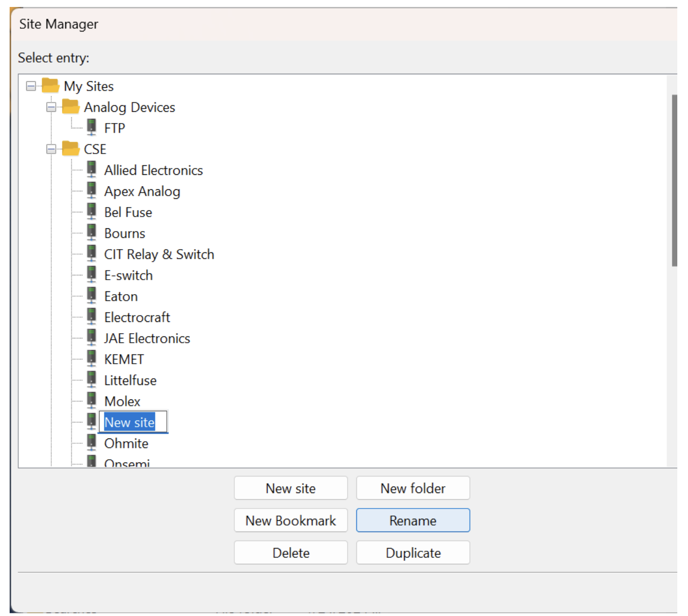Select CIT Relay & Switch site
This screenshot has height=616, width=688.
[159, 255]
